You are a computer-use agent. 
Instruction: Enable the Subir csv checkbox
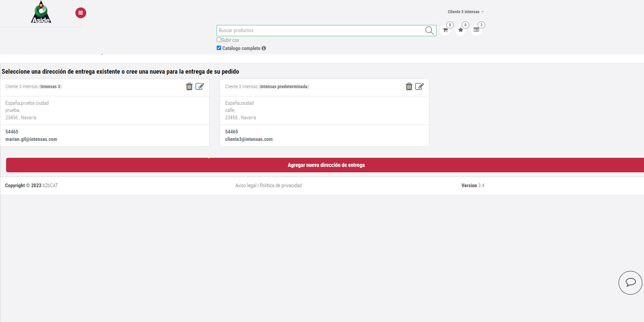219,40
